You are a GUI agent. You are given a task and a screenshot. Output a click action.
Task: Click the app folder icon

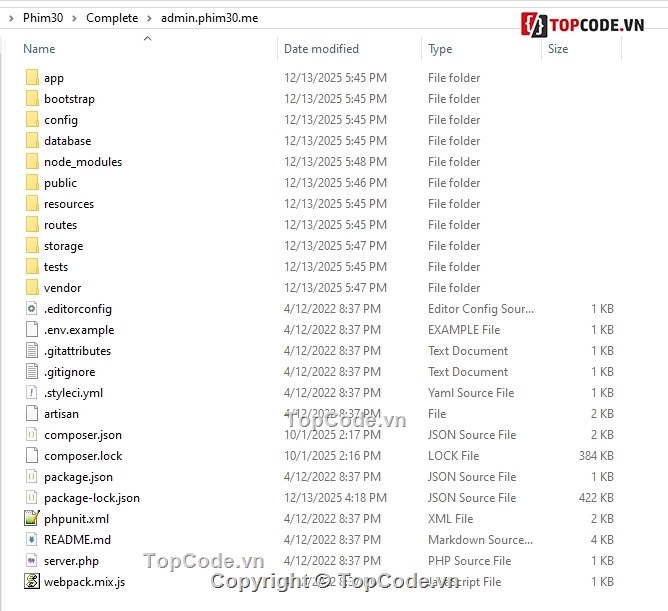point(31,78)
